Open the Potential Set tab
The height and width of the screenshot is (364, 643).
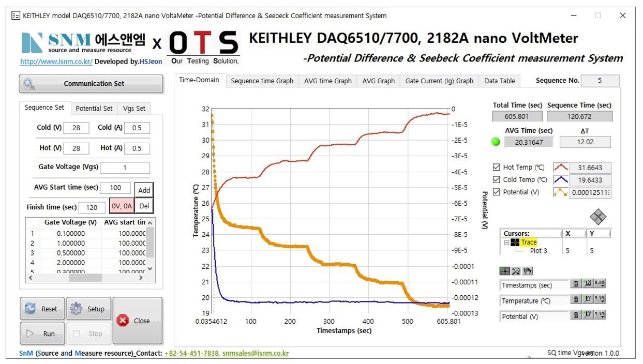click(x=94, y=109)
